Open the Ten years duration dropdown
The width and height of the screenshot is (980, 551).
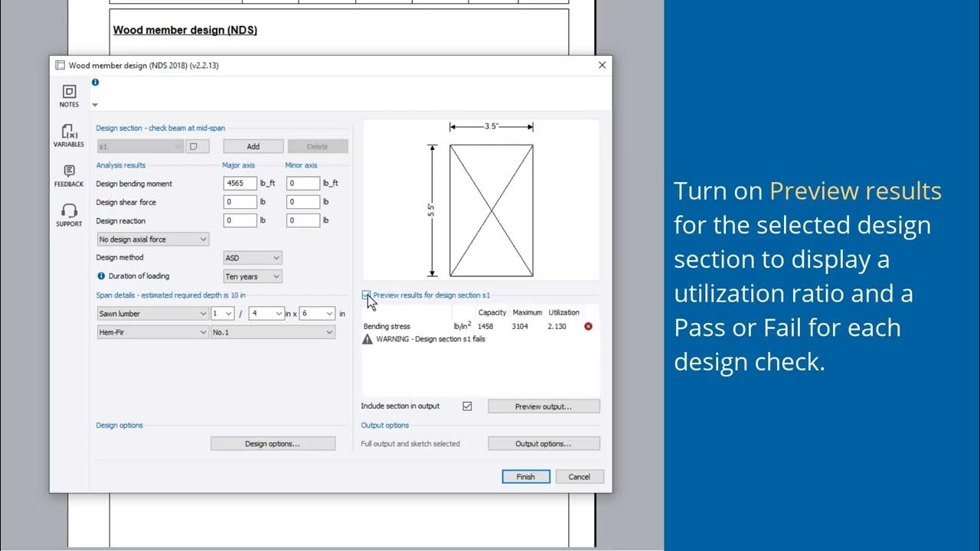(253, 276)
